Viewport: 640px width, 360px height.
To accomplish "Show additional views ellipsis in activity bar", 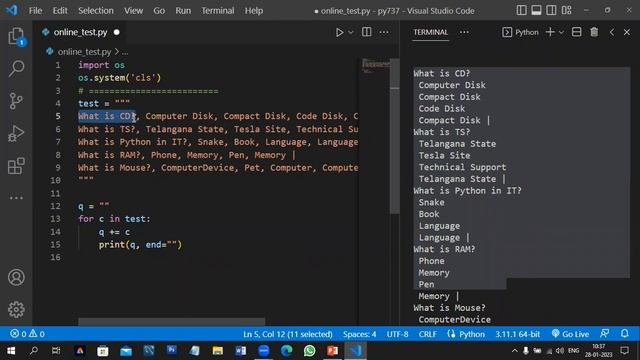I will click(16, 198).
